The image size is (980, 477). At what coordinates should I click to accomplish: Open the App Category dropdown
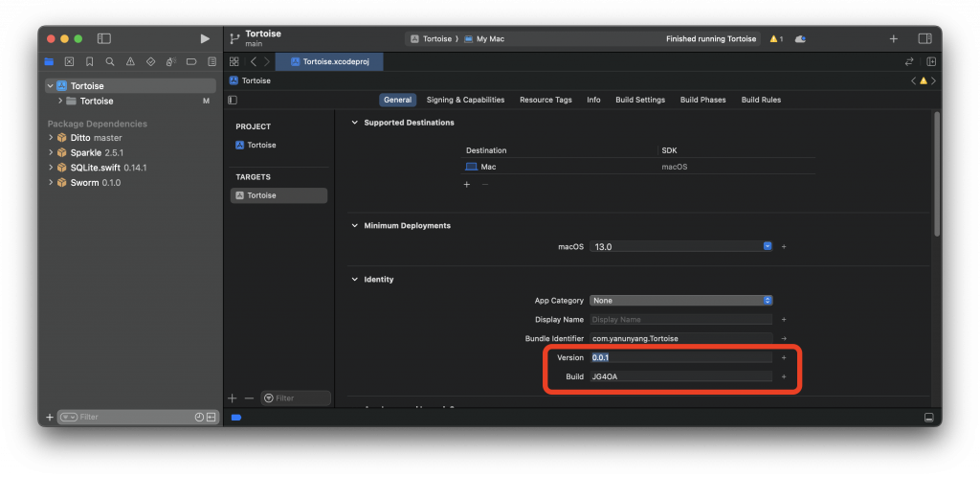point(681,301)
